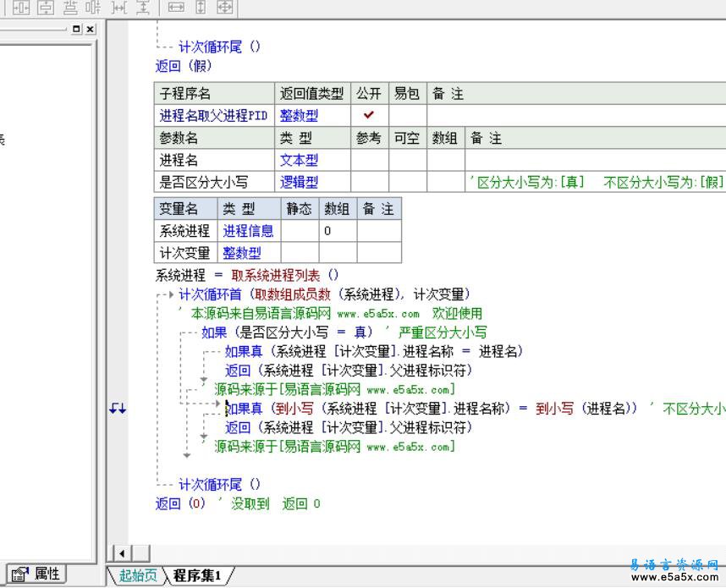Click the equal horizontal spacing toolbar icon
726x588 pixels.
click(119, 7)
